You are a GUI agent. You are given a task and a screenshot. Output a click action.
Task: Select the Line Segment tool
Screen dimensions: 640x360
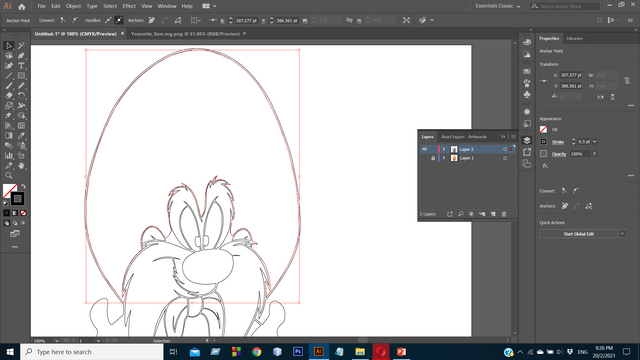[x=9, y=76]
